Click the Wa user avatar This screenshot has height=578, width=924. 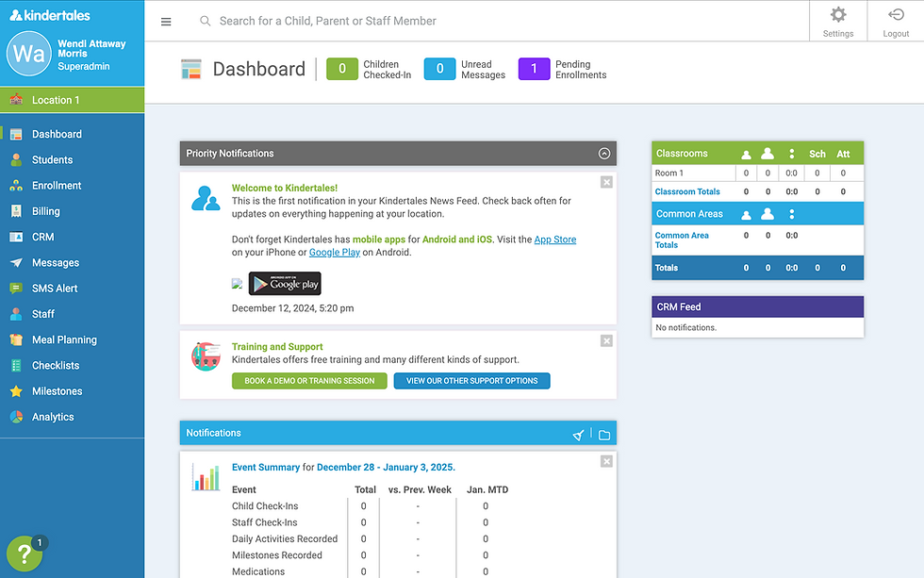point(29,54)
